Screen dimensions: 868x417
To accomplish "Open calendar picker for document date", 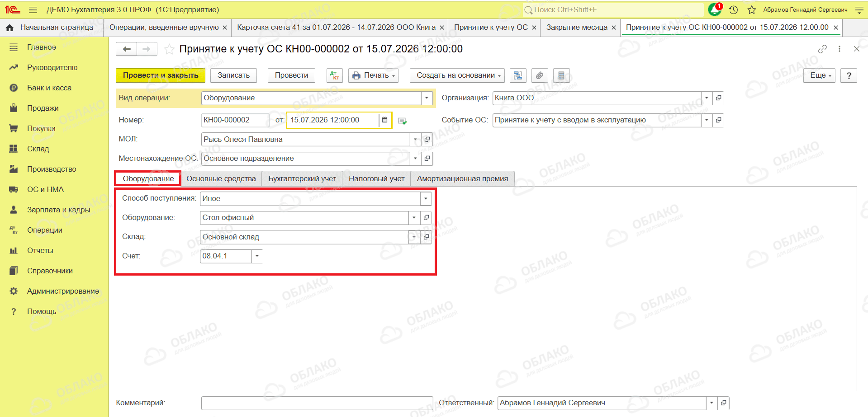I will coord(385,120).
